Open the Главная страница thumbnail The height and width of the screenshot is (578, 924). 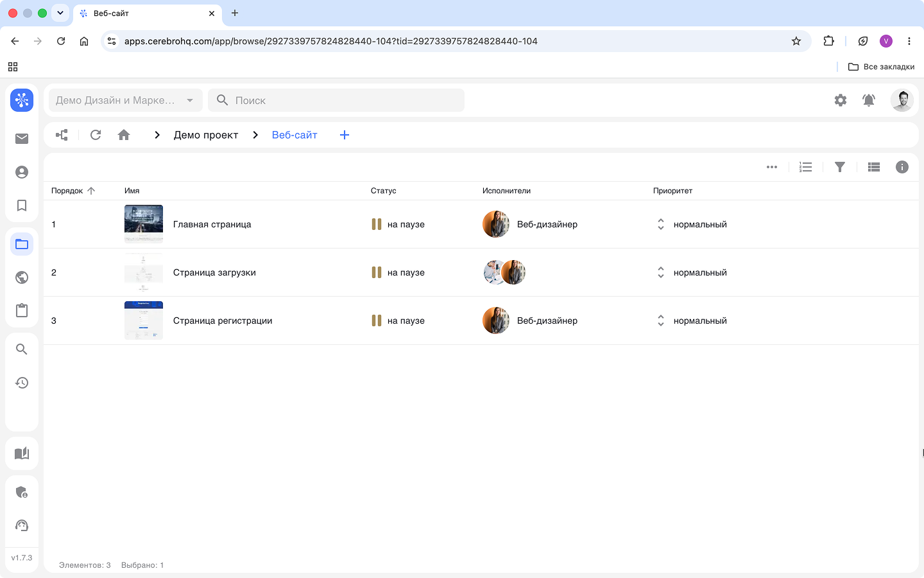pyautogui.click(x=144, y=224)
